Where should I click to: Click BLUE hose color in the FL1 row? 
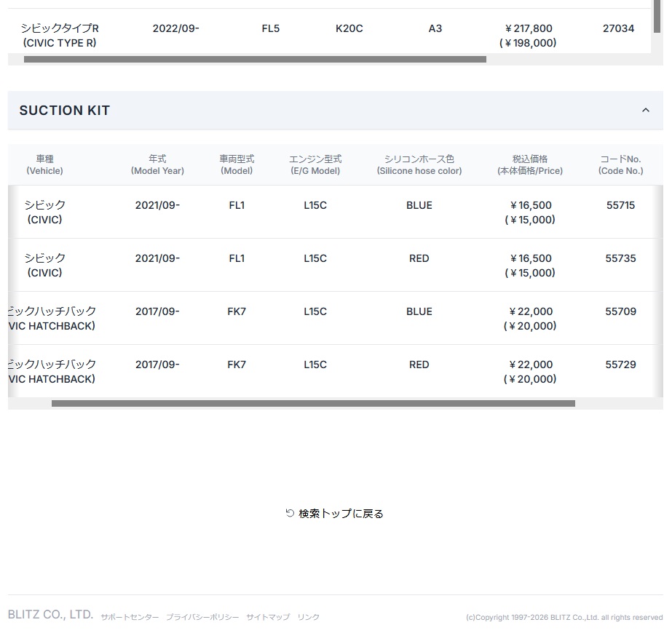tap(419, 205)
